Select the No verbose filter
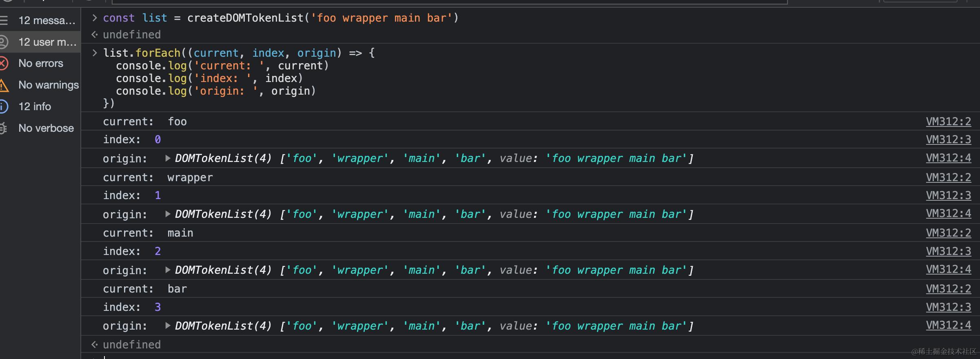980x359 pixels. tap(40, 128)
